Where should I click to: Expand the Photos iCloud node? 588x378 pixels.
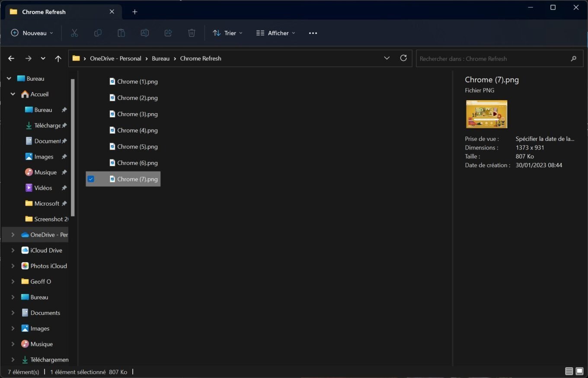coord(13,266)
